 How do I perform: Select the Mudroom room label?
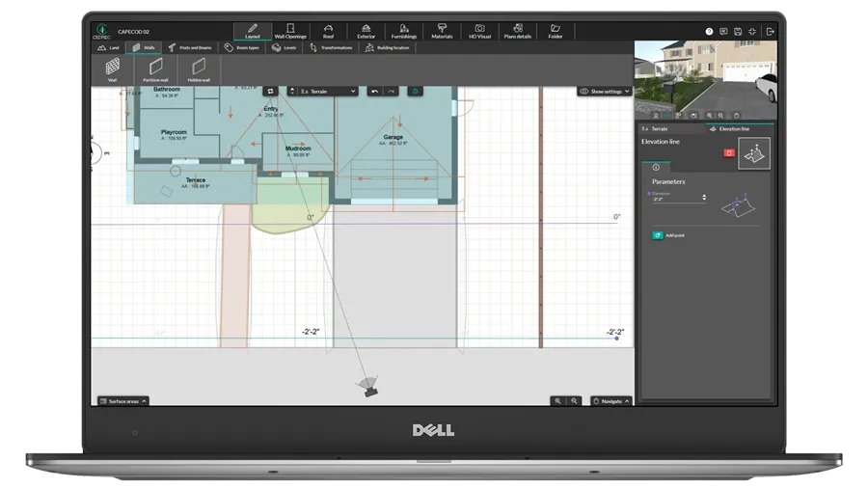click(298, 149)
